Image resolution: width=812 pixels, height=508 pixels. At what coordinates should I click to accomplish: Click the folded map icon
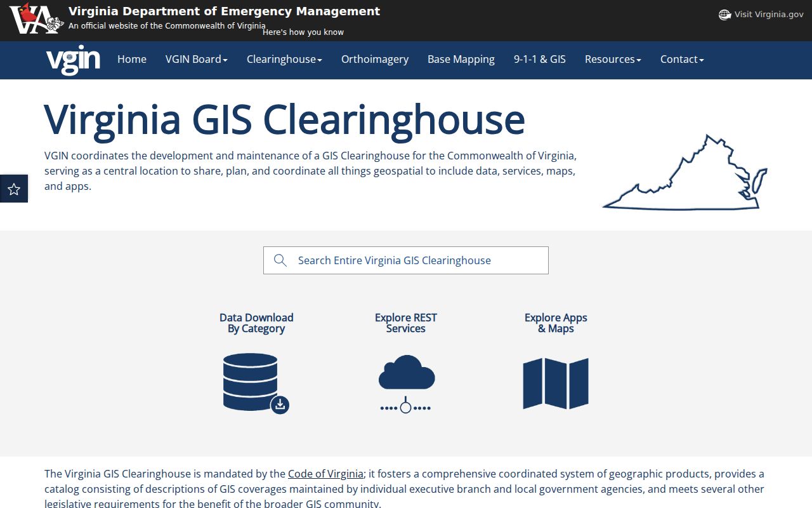point(556,384)
